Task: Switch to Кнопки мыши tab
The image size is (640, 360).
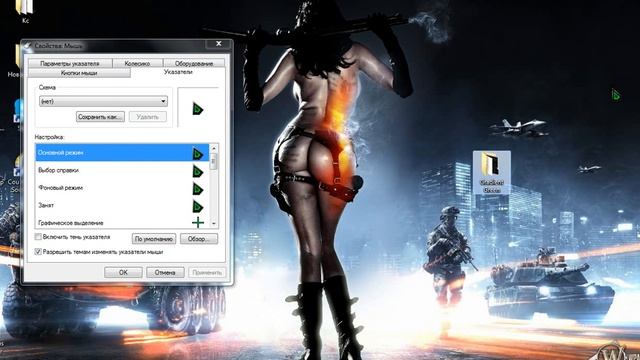Action: [79, 73]
